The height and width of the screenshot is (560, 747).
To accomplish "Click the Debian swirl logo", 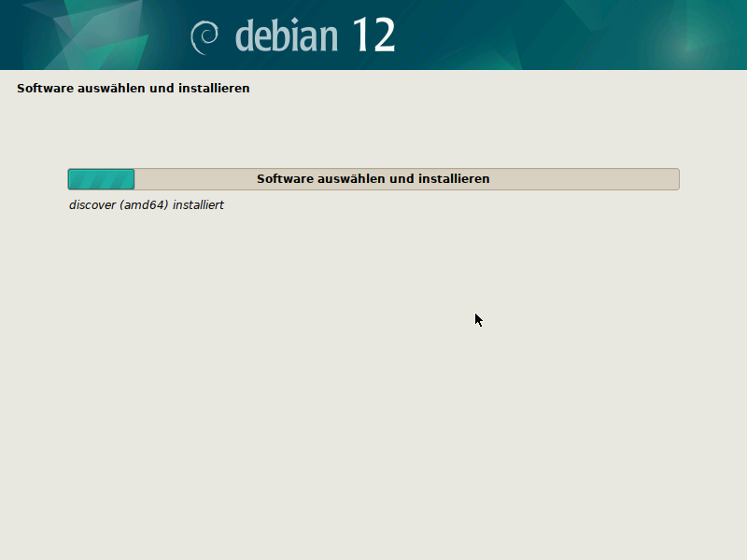I will (x=204, y=36).
